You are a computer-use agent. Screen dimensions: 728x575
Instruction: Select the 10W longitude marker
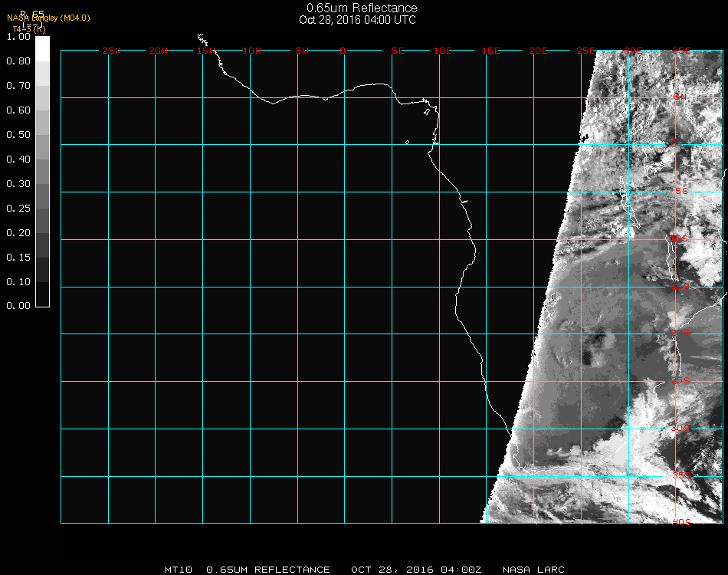point(252,51)
